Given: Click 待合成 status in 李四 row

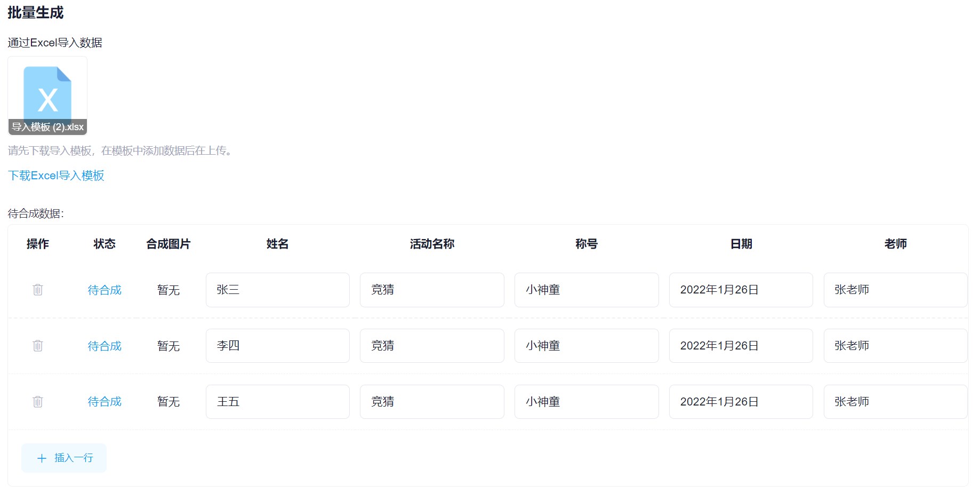Looking at the screenshot, I should point(105,346).
